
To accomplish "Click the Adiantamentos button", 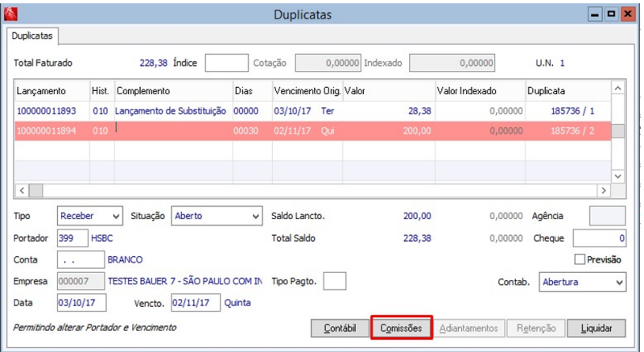I will pos(469,328).
